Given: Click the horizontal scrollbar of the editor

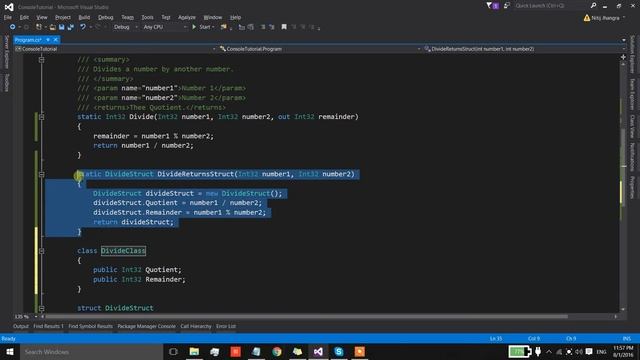Looking at the screenshot, I should click(x=306, y=317).
